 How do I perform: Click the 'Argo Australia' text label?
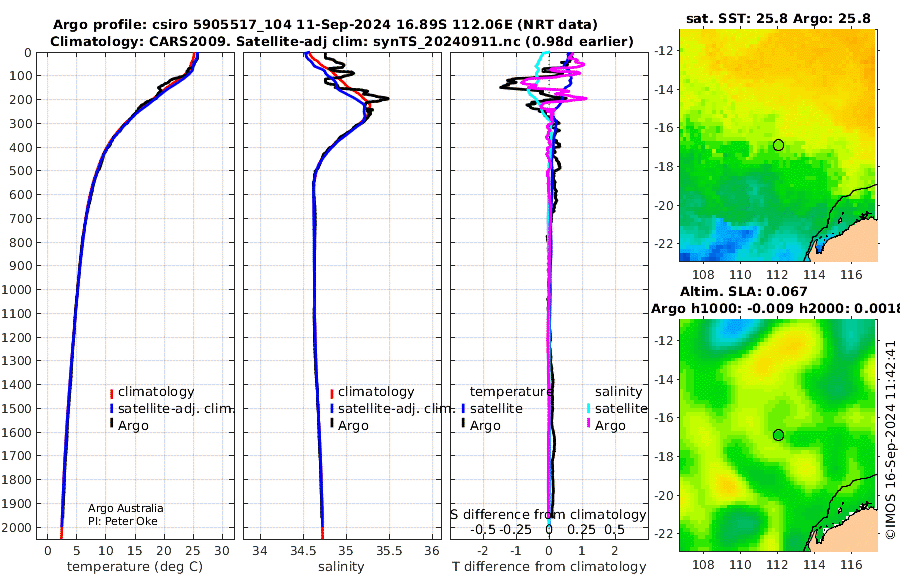pyautogui.click(x=126, y=508)
